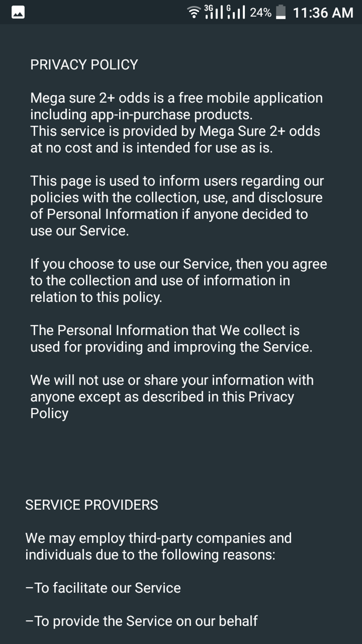The image size is (362, 644).
Task: Tap the "To facilitate our Service" list item
Action: click(103, 588)
